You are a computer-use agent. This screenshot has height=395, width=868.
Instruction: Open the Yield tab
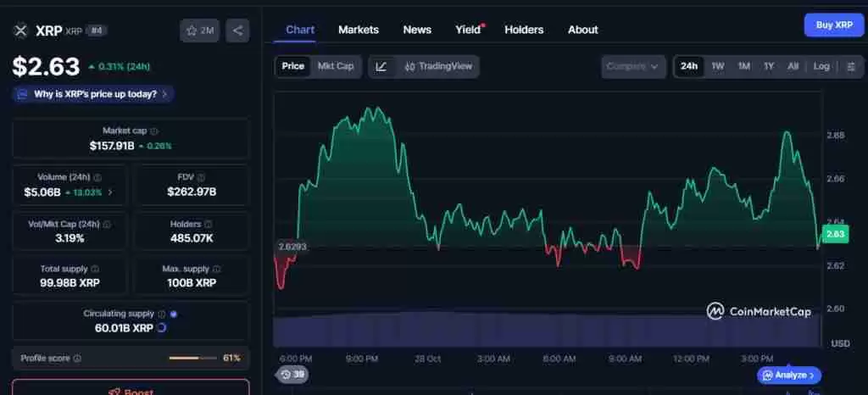point(468,30)
